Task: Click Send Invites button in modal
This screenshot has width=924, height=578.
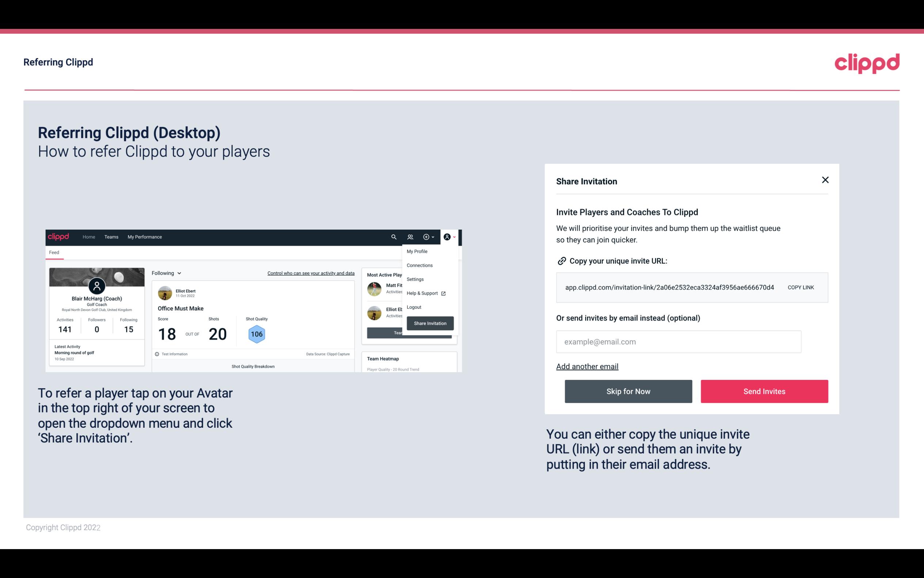Action: pyautogui.click(x=764, y=391)
